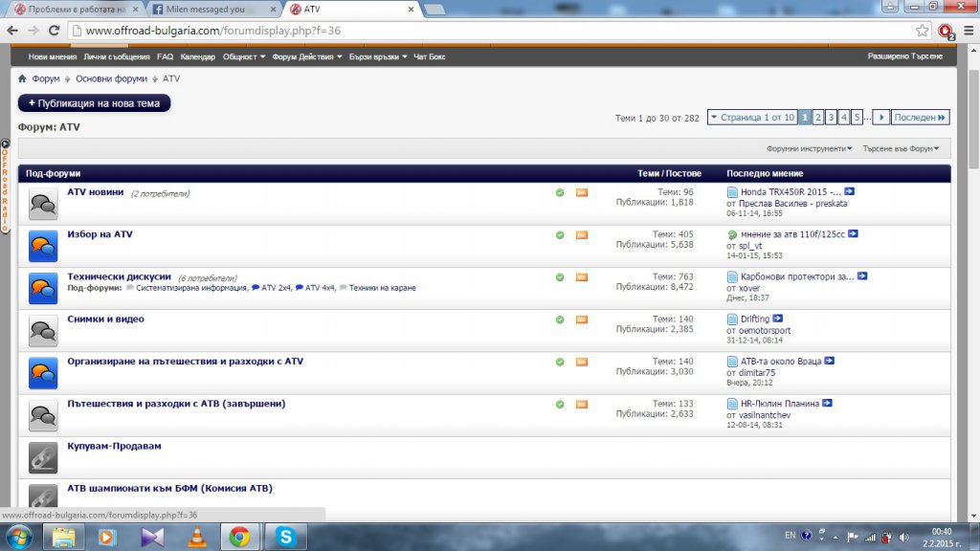Click orange RSS feed icon for ATV новини

(x=582, y=192)
